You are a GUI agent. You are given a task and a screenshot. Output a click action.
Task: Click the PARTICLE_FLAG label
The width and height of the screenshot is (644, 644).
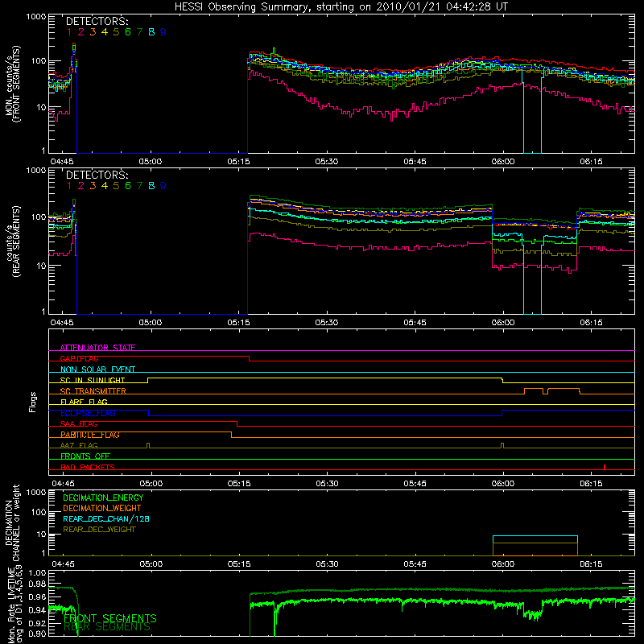coord(90,435)
